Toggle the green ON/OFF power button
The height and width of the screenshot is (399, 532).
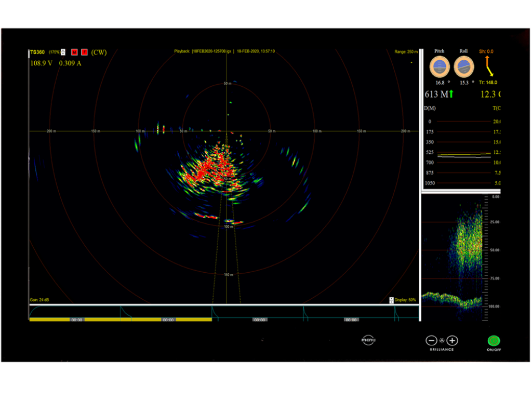point(494,341)
